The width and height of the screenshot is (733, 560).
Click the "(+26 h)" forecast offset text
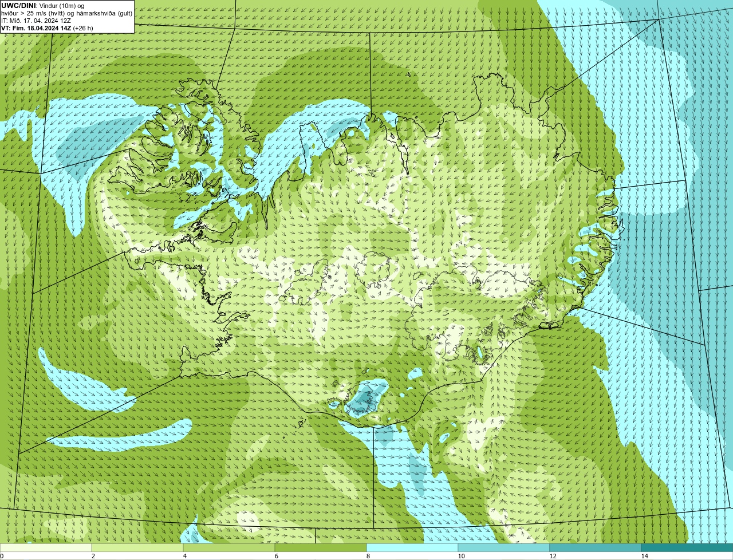[x=83, y=28]
